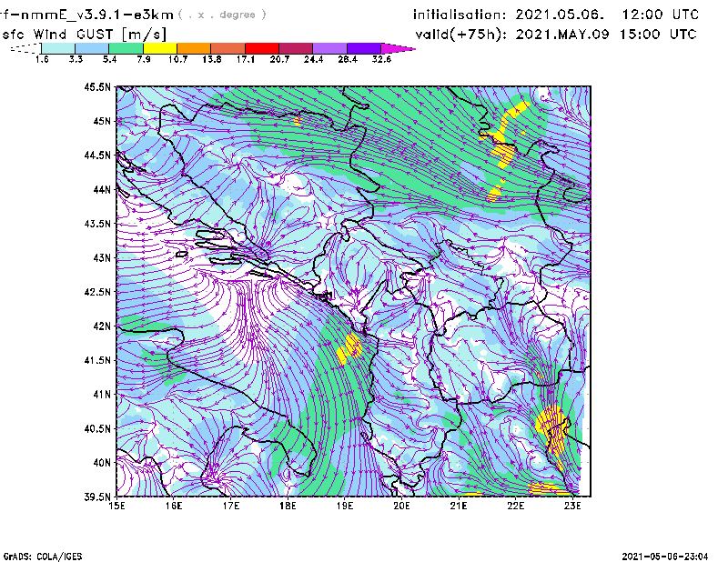This screenshot has width=728, height=562.
Task: Click the '22E' longitude label
Action: point(516,506)
